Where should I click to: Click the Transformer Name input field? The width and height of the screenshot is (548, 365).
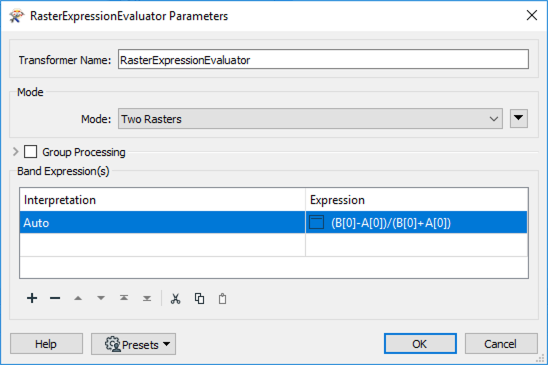[323, 59]
